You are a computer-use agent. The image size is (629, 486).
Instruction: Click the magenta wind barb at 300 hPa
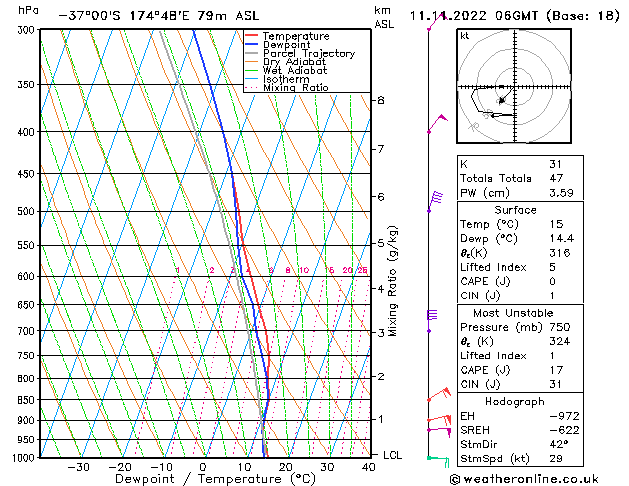437,22
